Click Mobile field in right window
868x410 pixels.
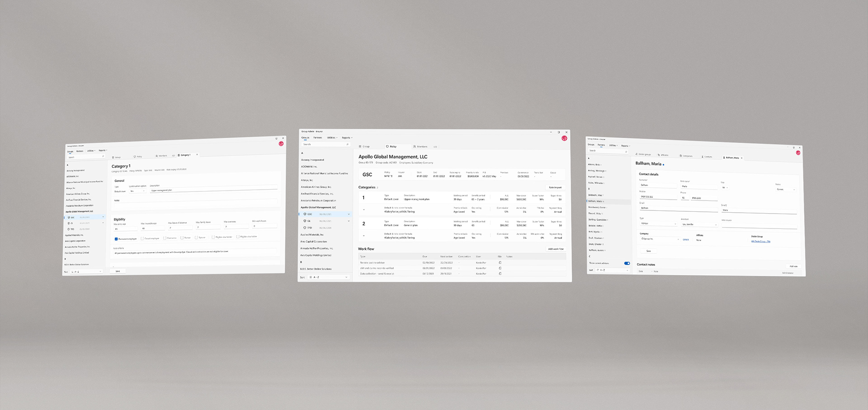(x=658, y=196)
